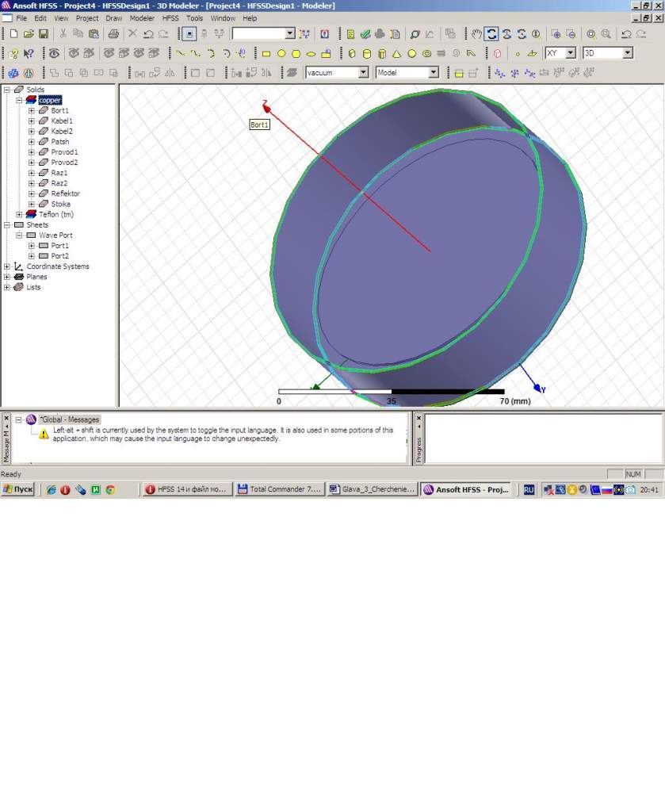Open the Window menu
The width and height of the screenshot is (665, 812).
(x=223, y=18)
